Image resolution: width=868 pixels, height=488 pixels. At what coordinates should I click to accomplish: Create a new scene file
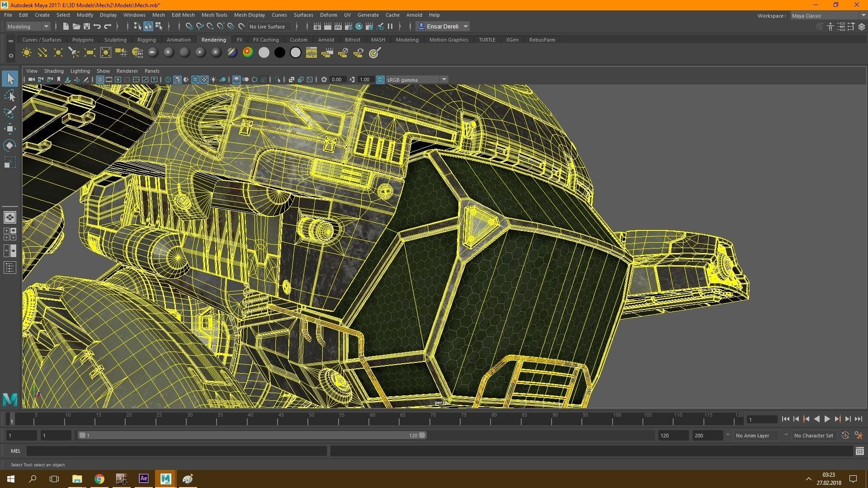[66, 27]
